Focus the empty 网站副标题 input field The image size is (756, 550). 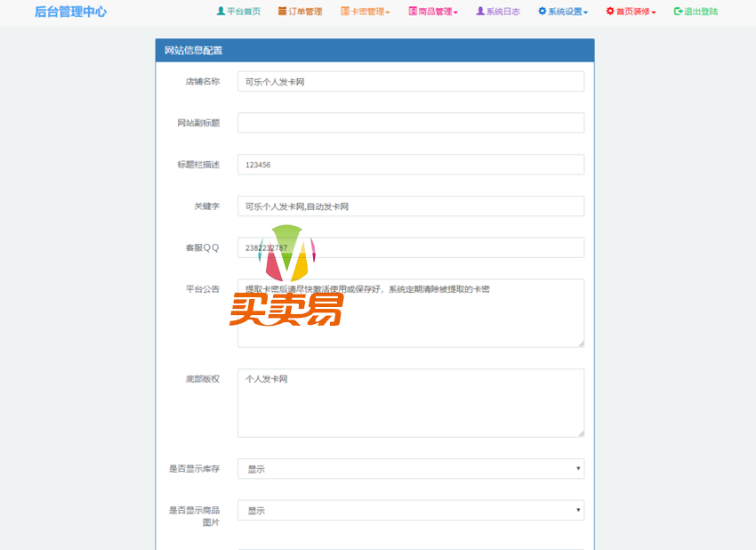pyautogui.click(x=410, y=123)
